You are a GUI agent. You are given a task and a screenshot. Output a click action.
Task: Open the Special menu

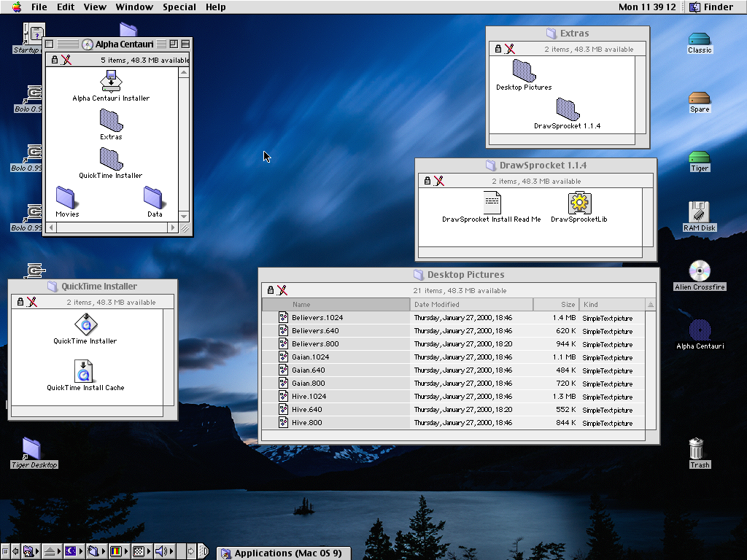click(x=179, y=7)
